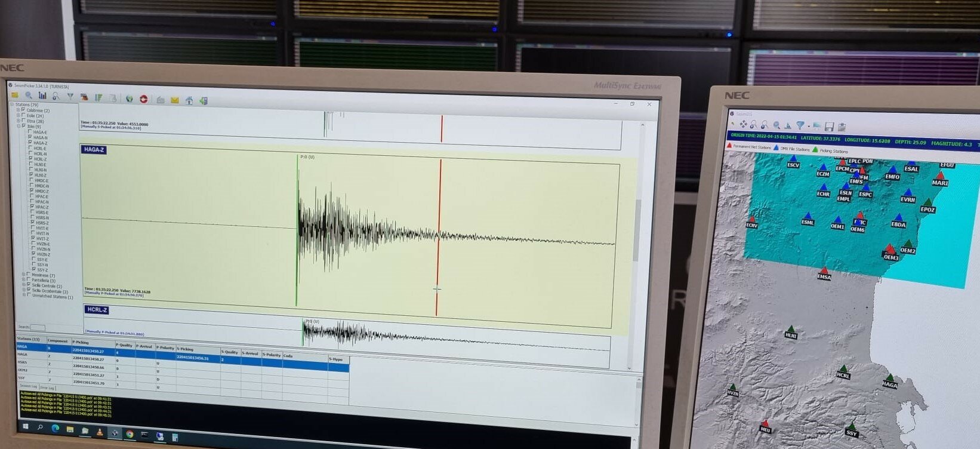Sort by the S-Picking column header
This screenshot has width=980, height=449.
[x=198, y=349]
